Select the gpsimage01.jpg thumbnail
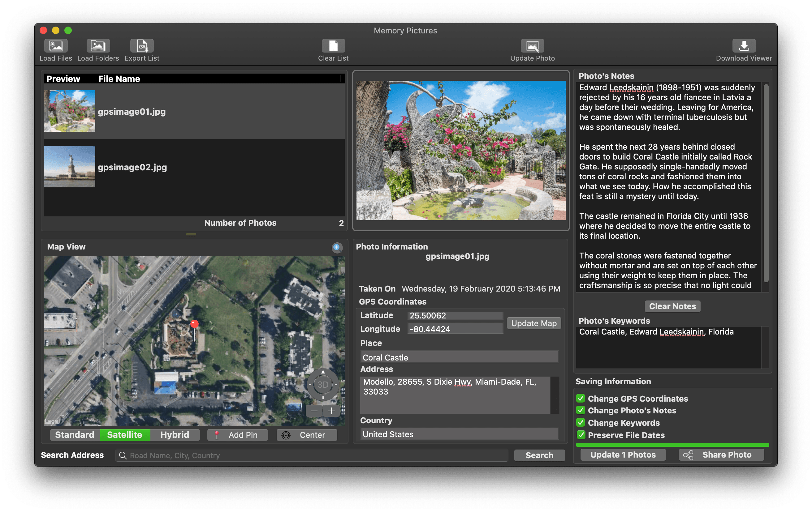 pos(69,111)
